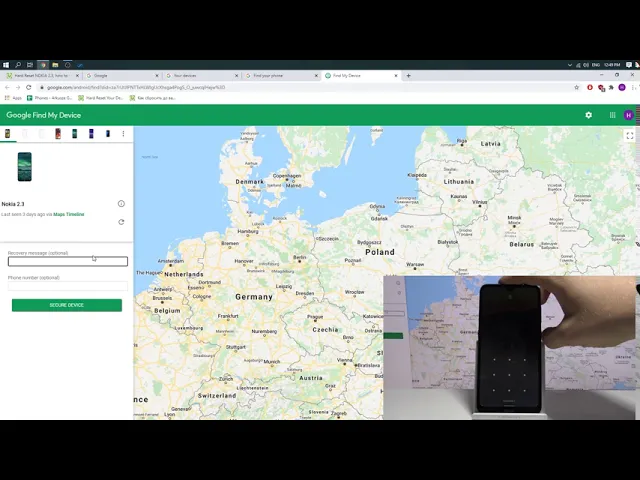Open the Maps Timeline link
The image size is (640, 480).
click(x=69, y=214)
